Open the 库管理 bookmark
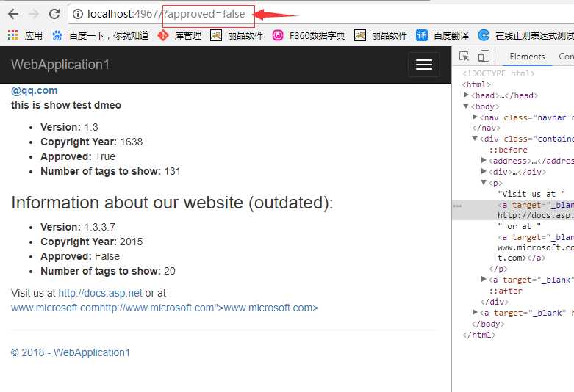 tap(179, 35)
